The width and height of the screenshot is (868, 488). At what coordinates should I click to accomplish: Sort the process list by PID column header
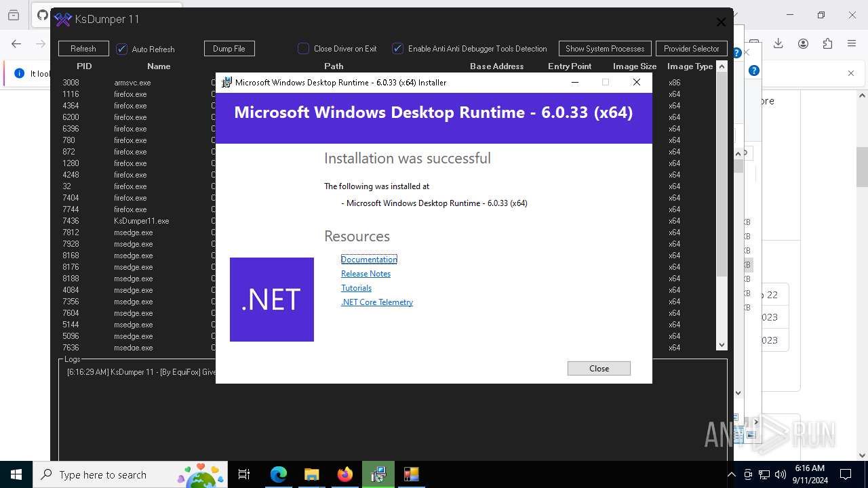[x=84, y=66]
